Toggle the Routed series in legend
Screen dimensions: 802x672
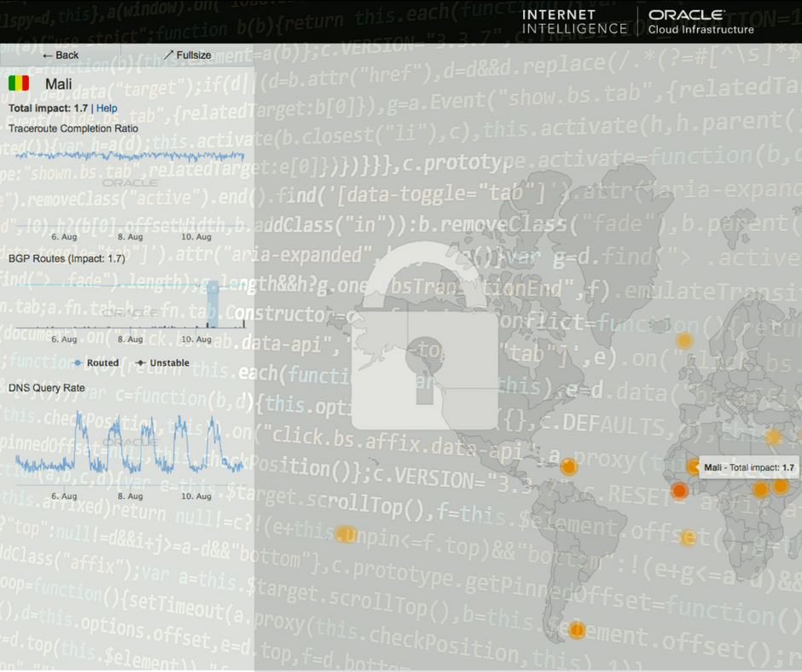tap(96, 363)
